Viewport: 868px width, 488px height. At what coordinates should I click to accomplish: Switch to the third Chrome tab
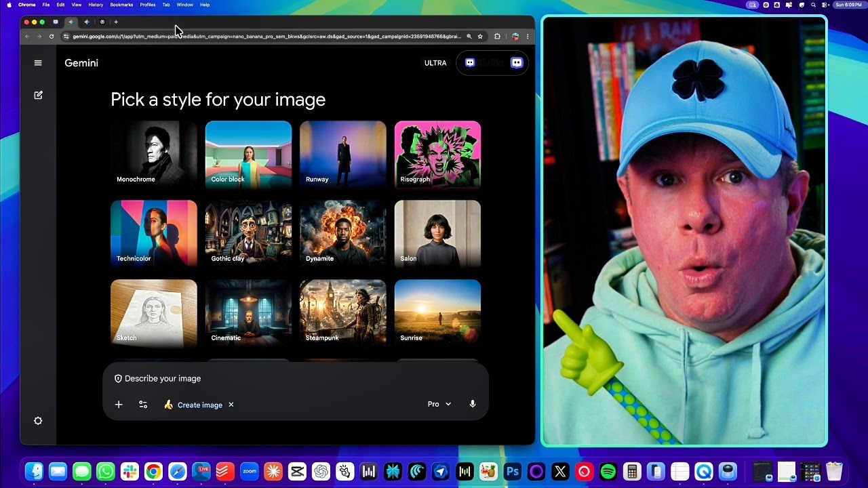coord(86,22)
